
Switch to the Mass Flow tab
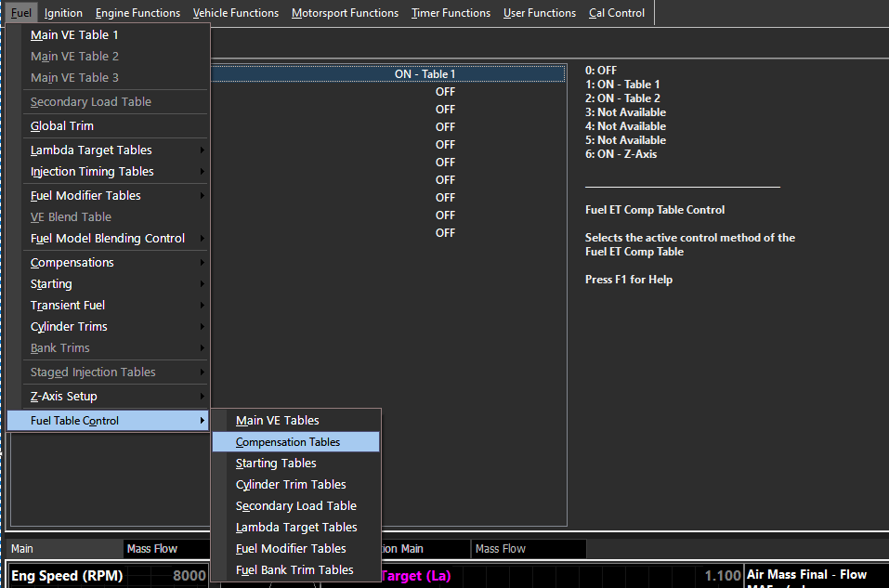[x=152, y=549]
